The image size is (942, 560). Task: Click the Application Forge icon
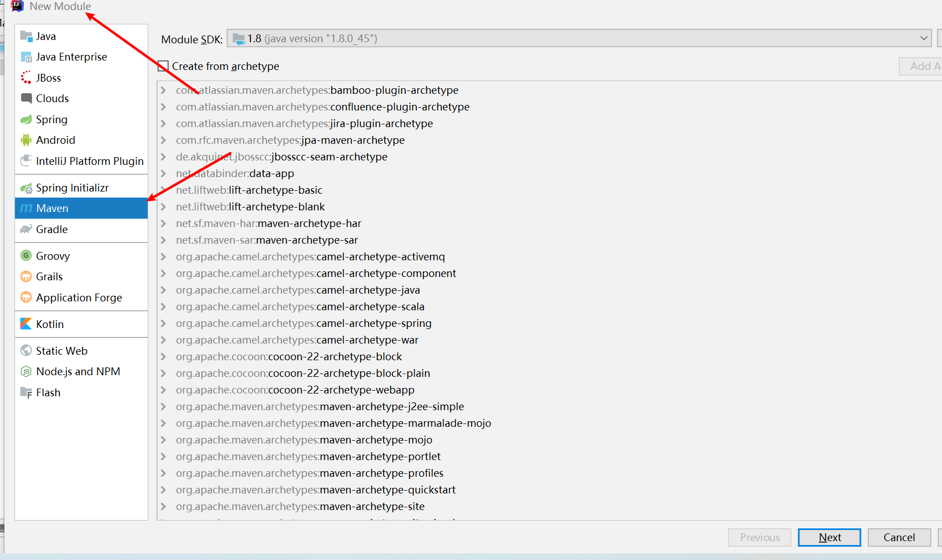click(26, 297)
